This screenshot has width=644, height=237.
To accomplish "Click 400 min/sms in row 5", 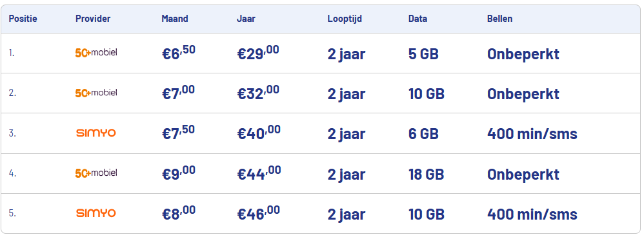I will (x=532, y=214).
